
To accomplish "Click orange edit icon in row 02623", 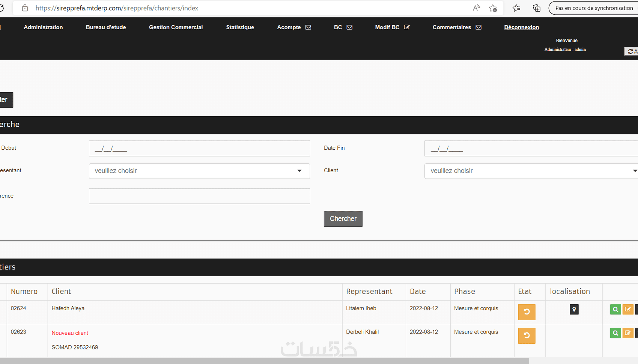I will tap(628, 333).
